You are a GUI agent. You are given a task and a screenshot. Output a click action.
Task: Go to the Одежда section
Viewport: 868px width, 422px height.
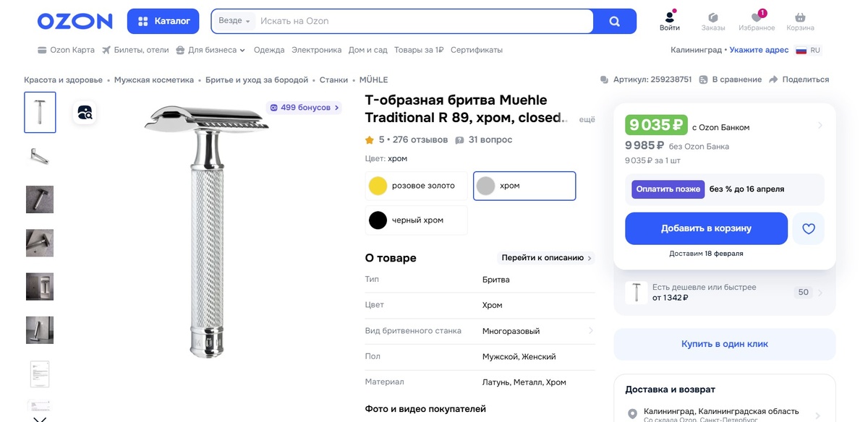(x=269, y=50)
